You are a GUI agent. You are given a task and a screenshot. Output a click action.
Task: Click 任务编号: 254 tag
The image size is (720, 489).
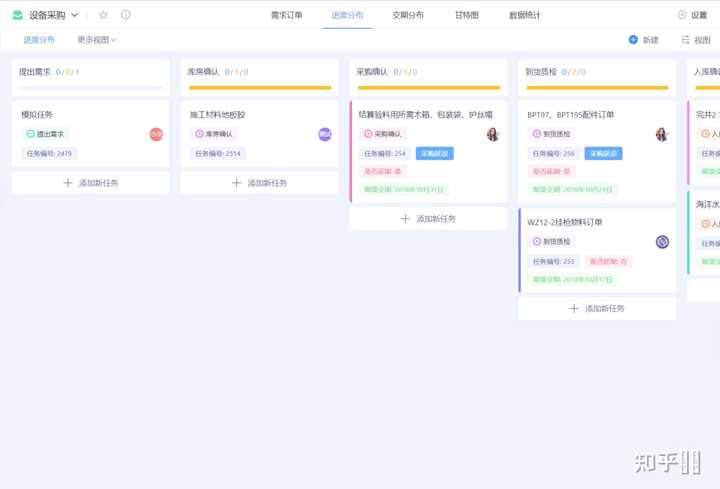pos(385,153)
